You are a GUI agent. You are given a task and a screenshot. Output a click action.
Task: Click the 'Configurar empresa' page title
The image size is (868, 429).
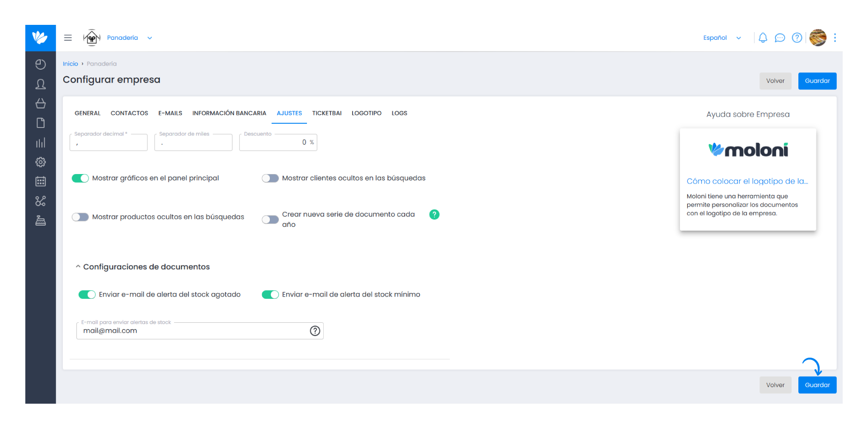[x=112, y=80]
